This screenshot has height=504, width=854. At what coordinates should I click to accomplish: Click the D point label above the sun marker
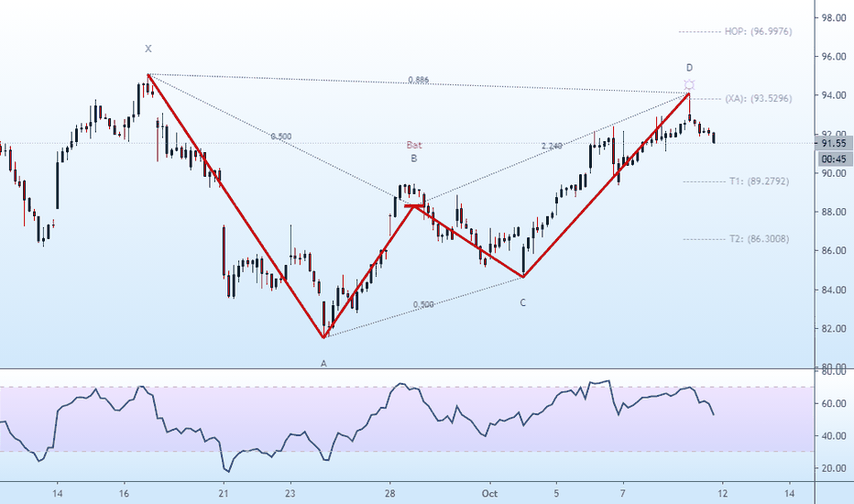[689, 68]
